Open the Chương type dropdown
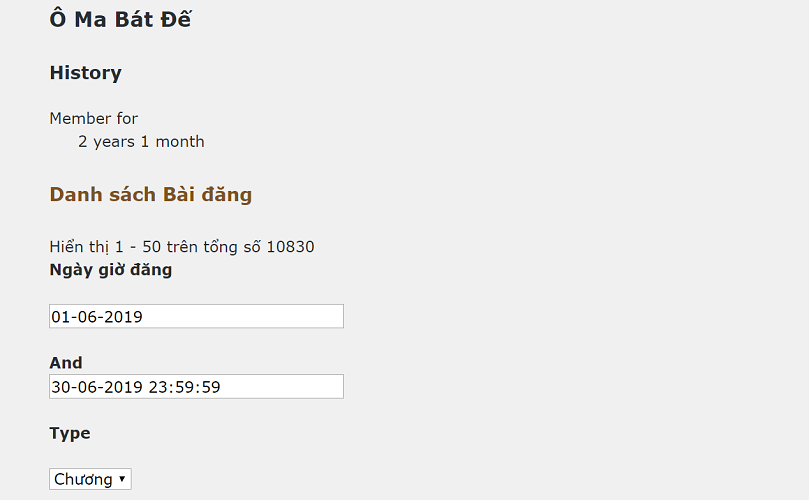The height and width of the screenshot is (500, 809). 89,480
